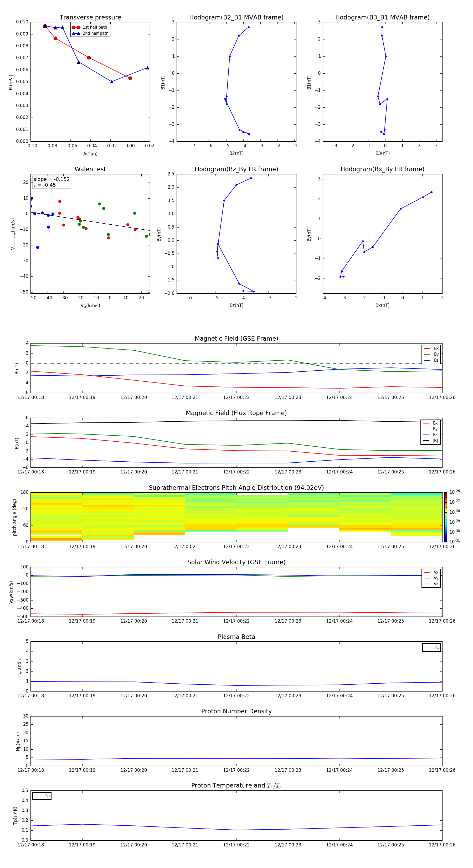Click the 'Bz' legend entry in GSE plot
This screenshot has width=473, height=868.
(x=431, y=360)
